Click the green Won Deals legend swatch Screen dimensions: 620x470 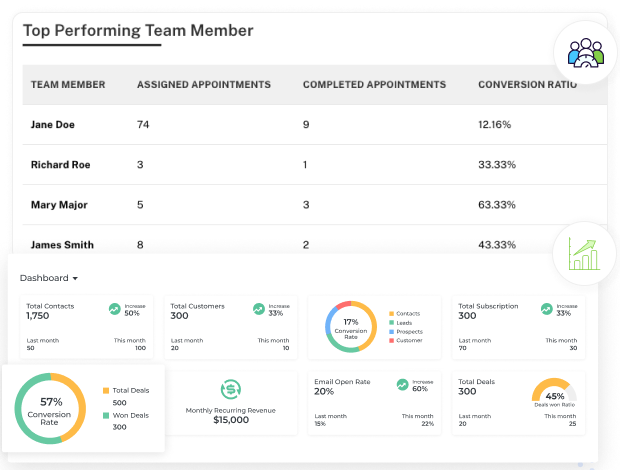[106, 415]
